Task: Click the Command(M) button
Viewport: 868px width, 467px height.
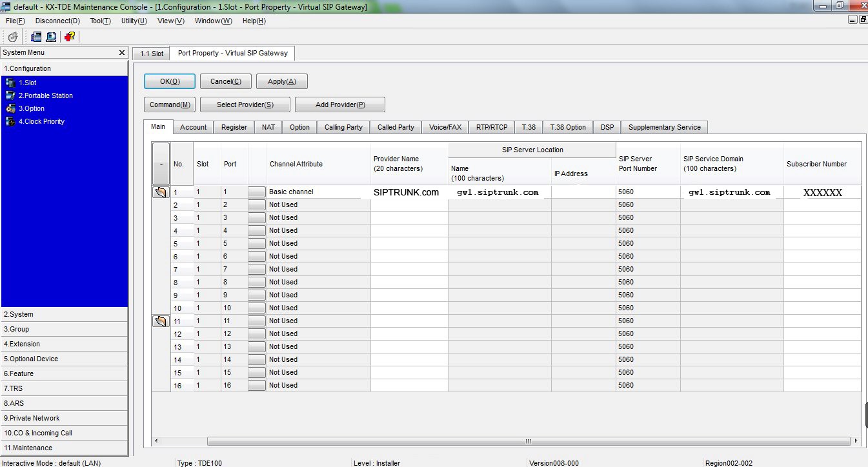Action: tap(170, 104)
